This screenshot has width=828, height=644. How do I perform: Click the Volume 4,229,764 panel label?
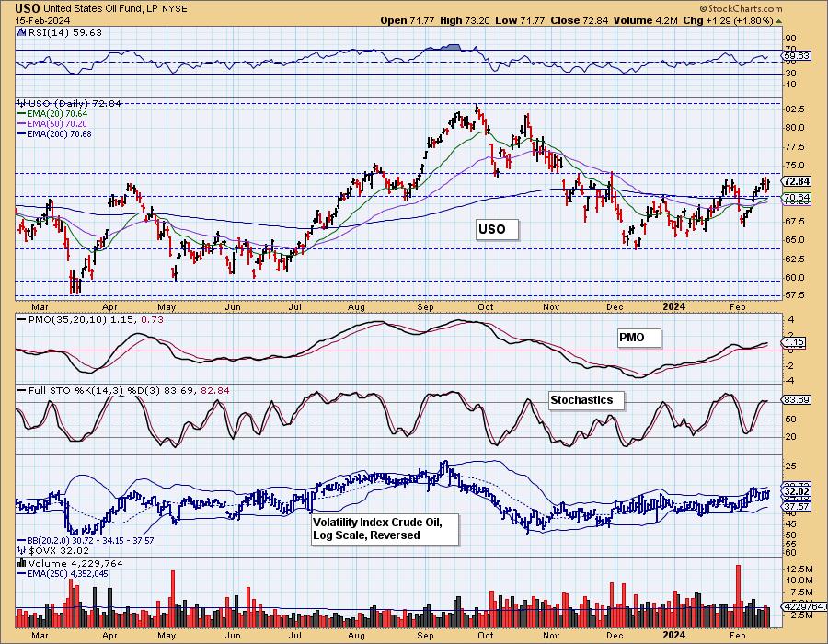coord(75,563)
